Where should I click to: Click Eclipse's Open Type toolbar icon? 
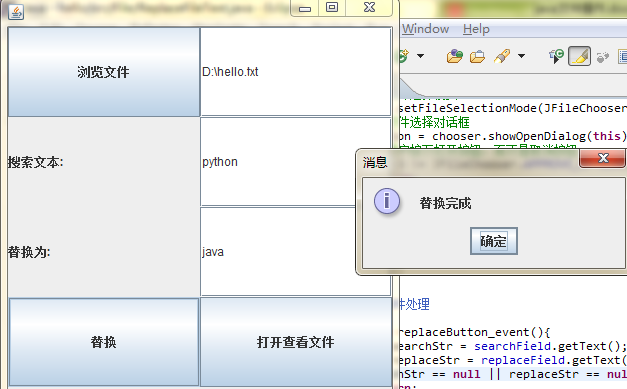tap(455, 56)
